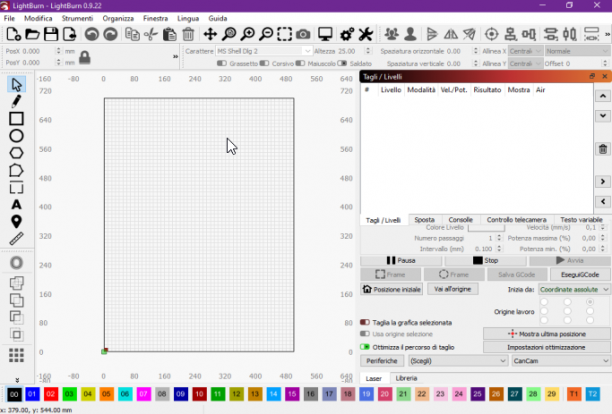
Task: Open the Modifica menu
Action: click(x=38, y=18)
